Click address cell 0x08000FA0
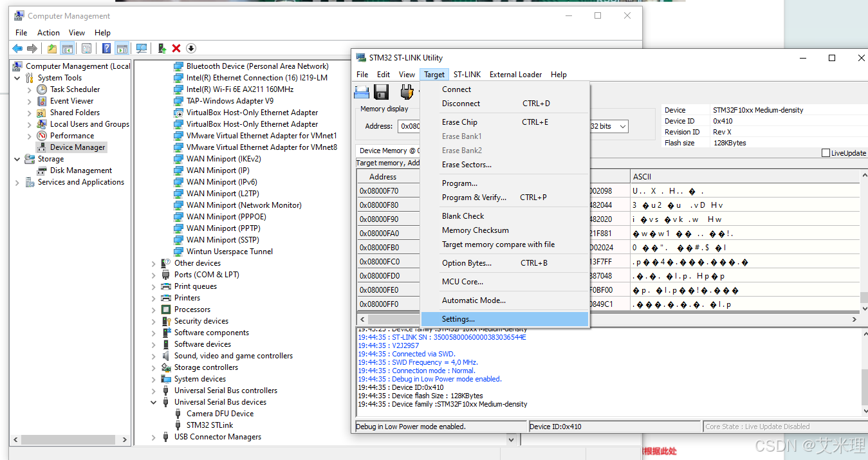868x460 pixels. pos(389,234)
